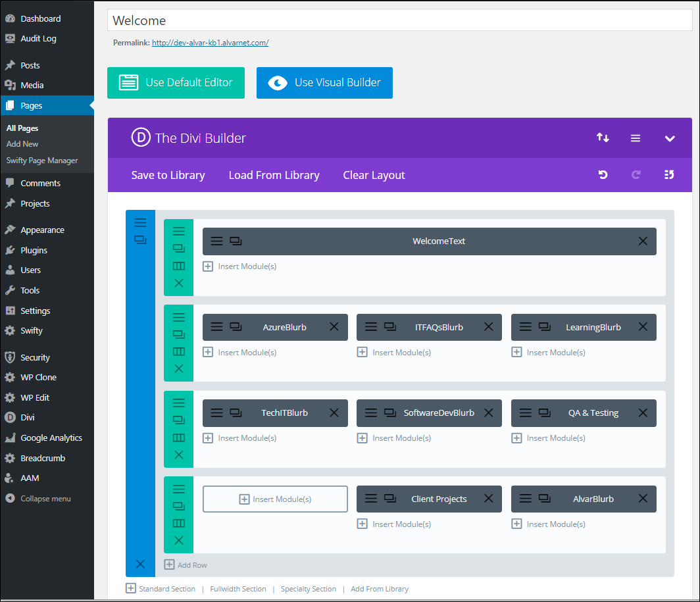Delete the ITFAQsBlurb module
The width and height of the screenshot is (700, 602).
[x=489, y=327]
